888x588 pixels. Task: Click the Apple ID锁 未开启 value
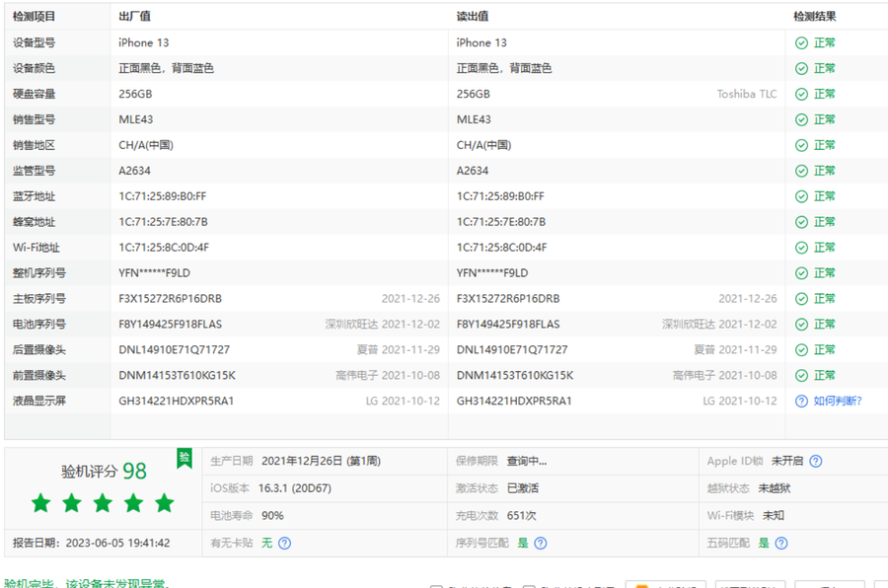[x=786, y=461]
